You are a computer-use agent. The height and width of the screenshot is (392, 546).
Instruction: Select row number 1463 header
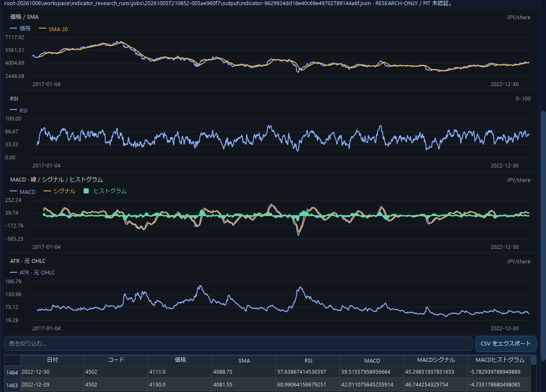point(12,385)
